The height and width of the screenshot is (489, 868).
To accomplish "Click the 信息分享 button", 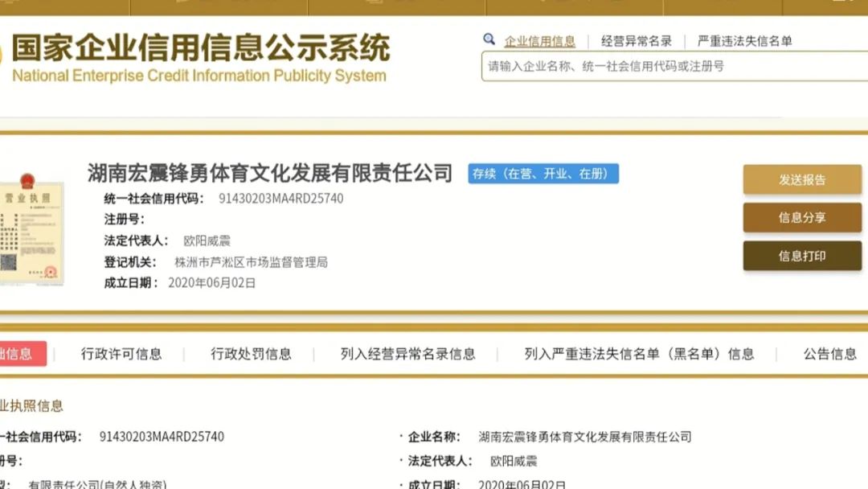I will coord(802,218).
